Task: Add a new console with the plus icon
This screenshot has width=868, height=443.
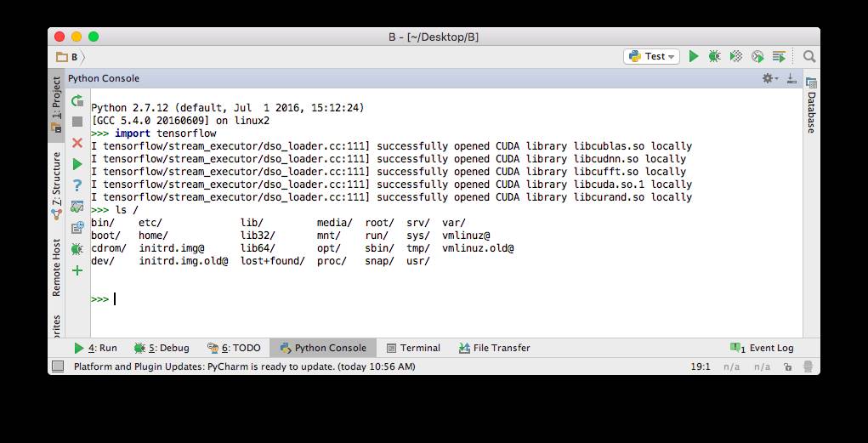Action: pyautogui.click(x=77, y=270)
